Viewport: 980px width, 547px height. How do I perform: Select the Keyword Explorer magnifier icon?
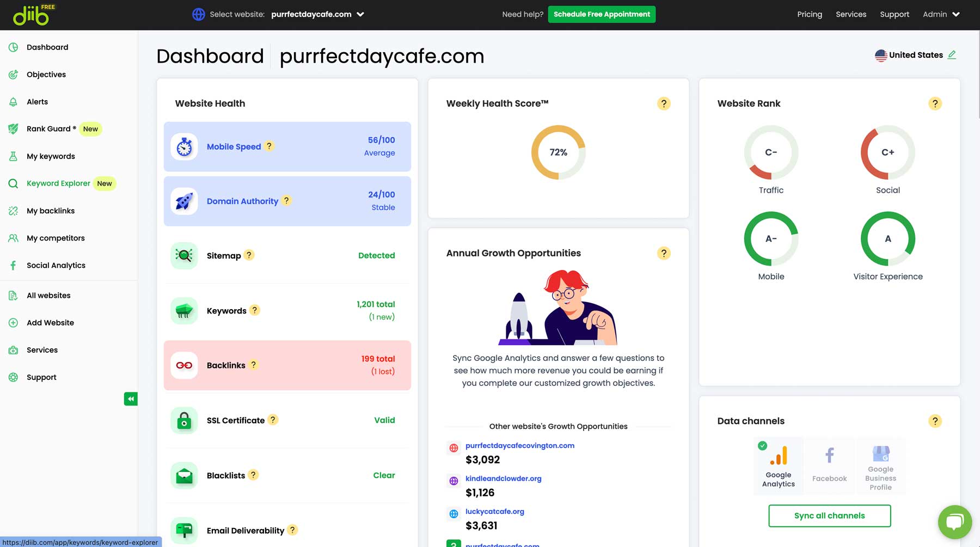(13, 183)
